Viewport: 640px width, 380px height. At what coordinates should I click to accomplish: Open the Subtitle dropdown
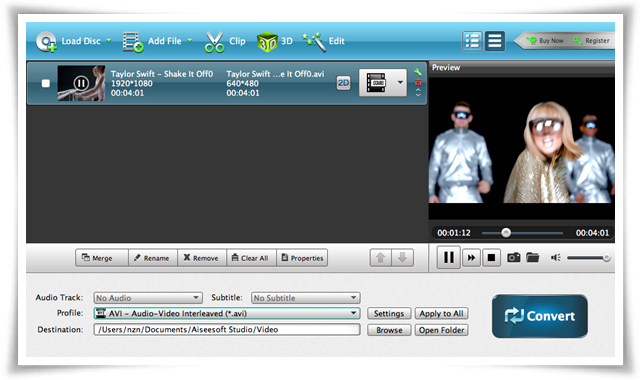click(x=305, y=298)
